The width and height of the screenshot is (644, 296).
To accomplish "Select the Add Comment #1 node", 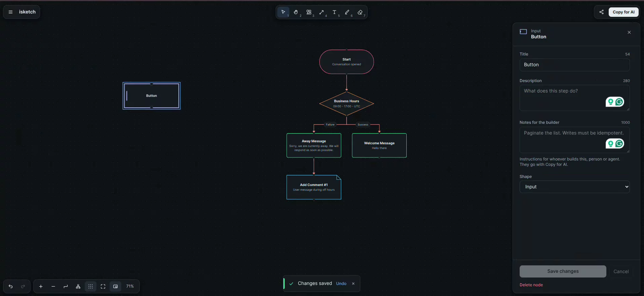I will point(314,187).
